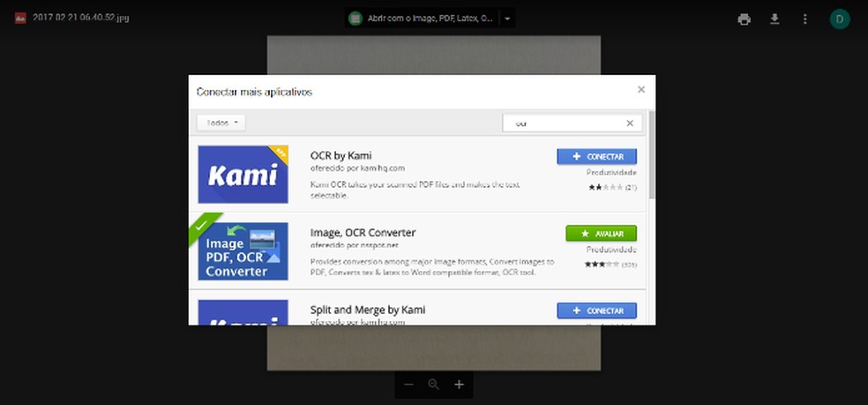Click Produtividade label under Image, OCR Converter

pyautogui.click(x=611, y=250)
